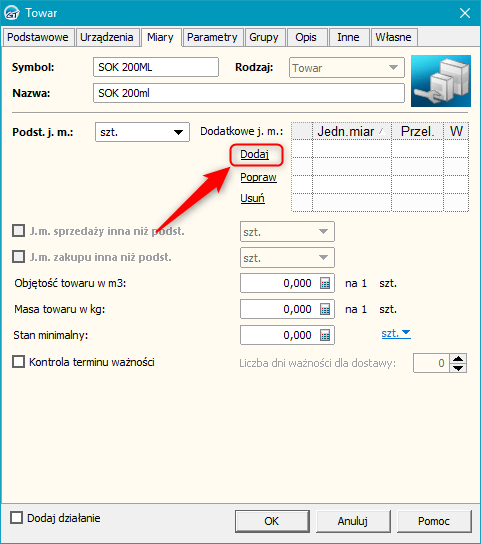Screen dimensions: 481x544
Task: Open the purchase unit szt. dropdown
Action: pyautogui.click(x=287, y=258)
